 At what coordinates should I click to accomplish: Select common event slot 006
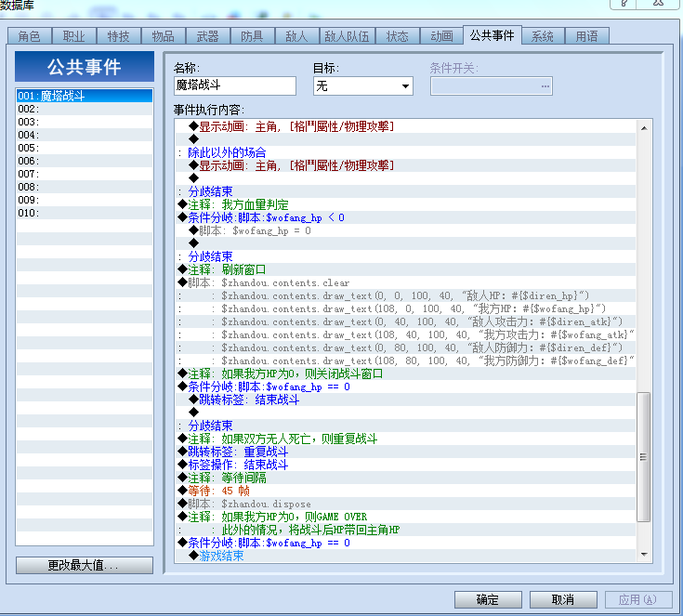pos(85,161)
